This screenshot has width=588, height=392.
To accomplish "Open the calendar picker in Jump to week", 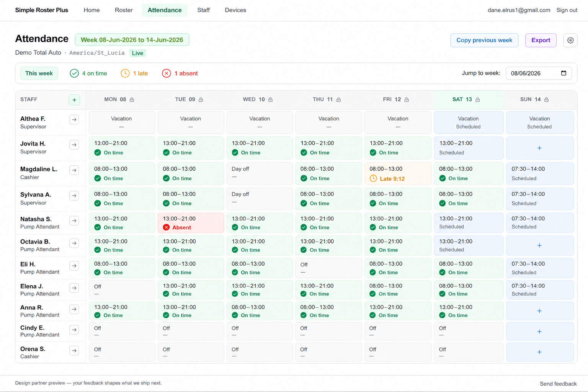I will (563, 73).
